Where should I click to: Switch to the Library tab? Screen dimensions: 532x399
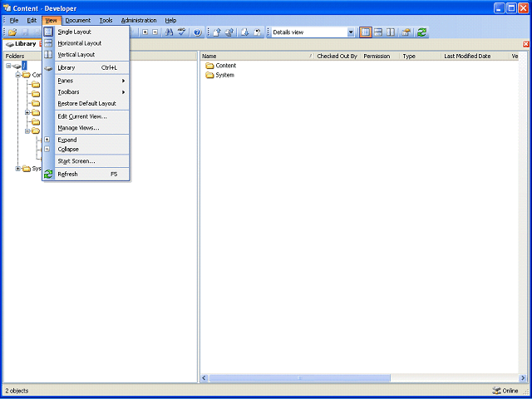21,44
